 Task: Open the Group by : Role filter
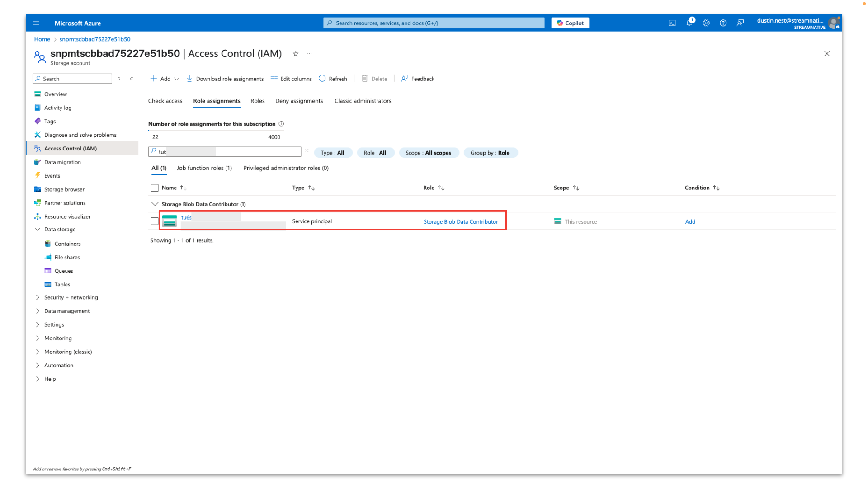point(490,153)
